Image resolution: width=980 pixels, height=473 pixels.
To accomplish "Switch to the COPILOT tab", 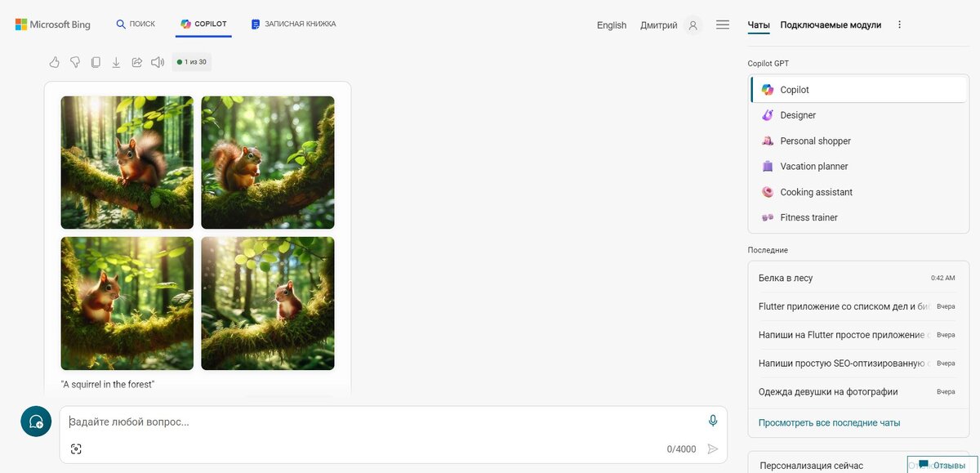I will (x=204, y=25).
